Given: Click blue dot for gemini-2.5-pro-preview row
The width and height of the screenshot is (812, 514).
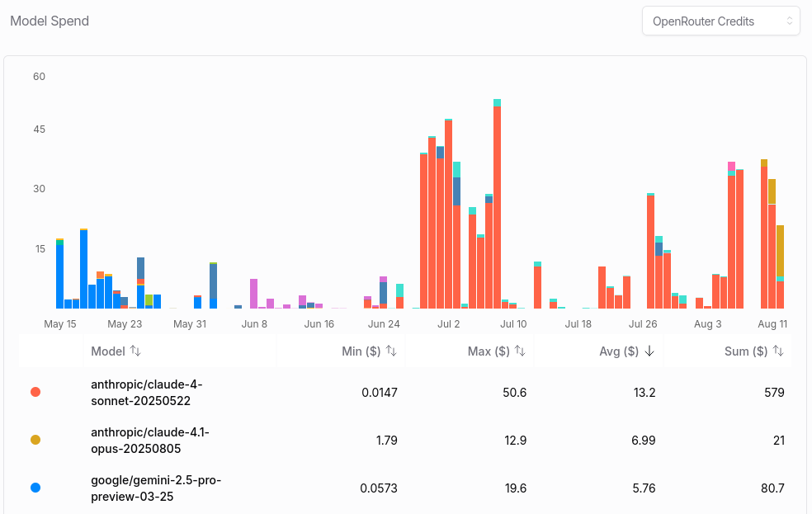Looking at the screenshot, I should pos(35,488).
